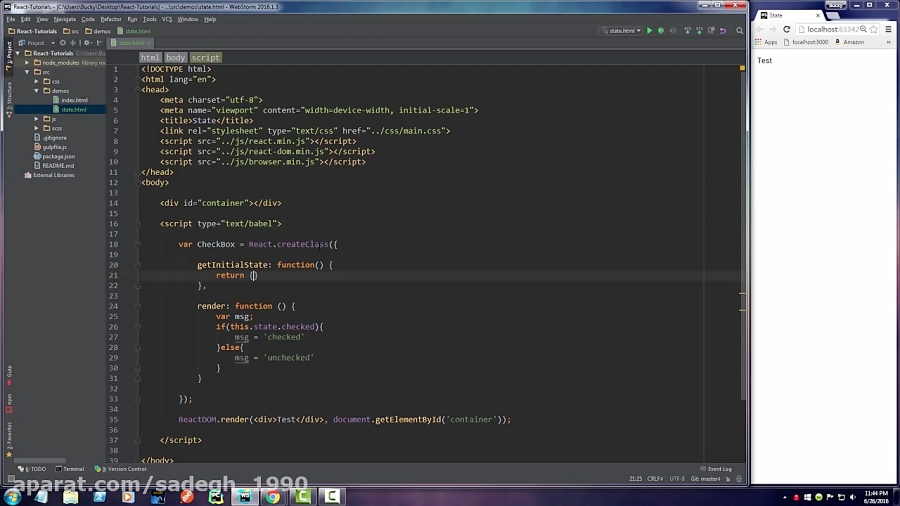Screen dimensions: 900x506
Task: Select the State tab in Chrome
Action: pos(789,15)
